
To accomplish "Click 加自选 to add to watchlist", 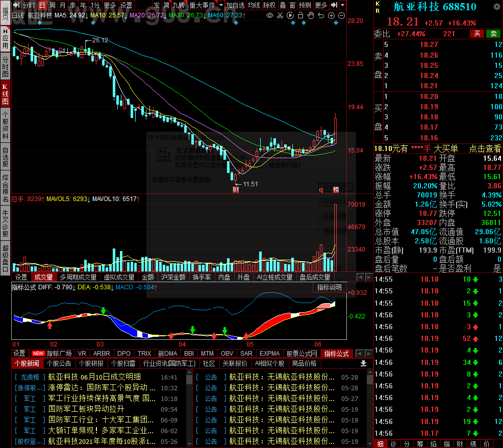I will click(235, 5).
